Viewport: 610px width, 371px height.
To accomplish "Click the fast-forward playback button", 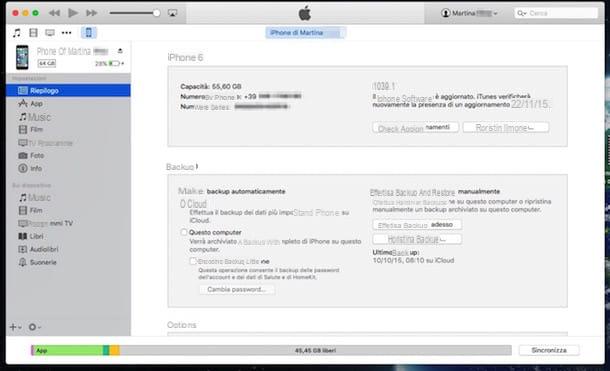I will 91,13.
